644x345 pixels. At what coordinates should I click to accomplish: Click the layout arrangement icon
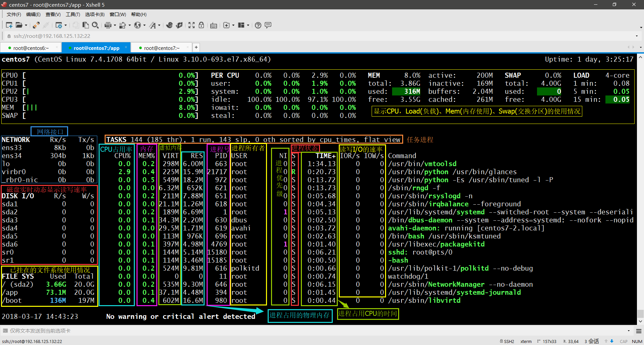click(x=241, y=25)
